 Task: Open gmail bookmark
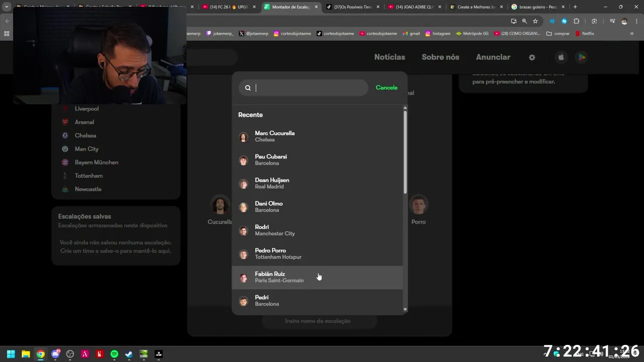411,34
